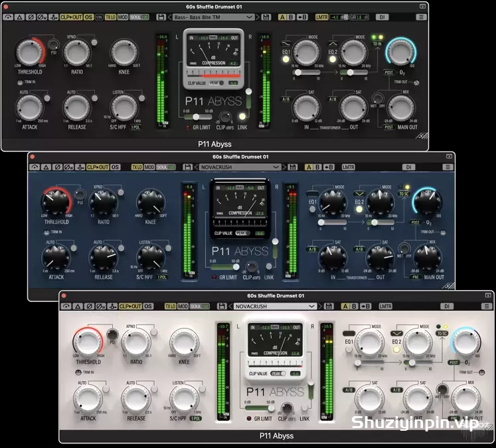Image resolution: width=496 pixels, height=448 pixels.
Task: Click save preset disk icon left of Bass Bite preset
Action: [161, 17]
